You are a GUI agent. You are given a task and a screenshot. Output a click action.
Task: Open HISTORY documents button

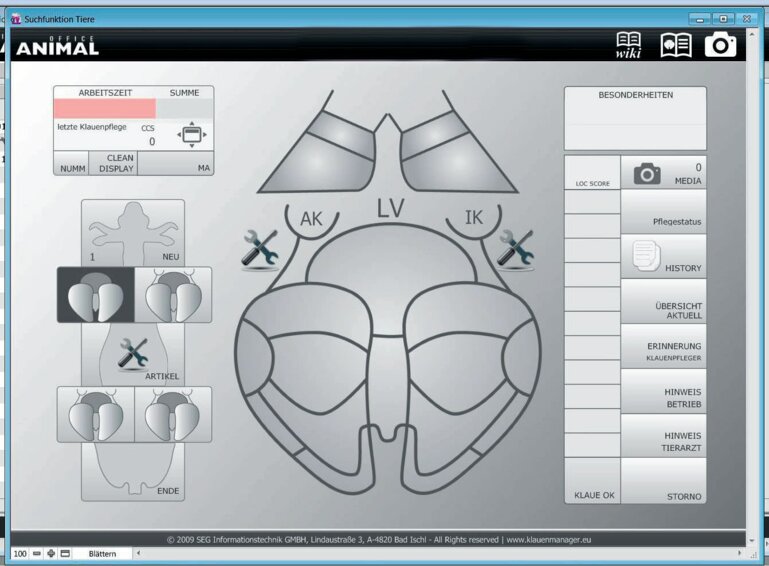663,258
